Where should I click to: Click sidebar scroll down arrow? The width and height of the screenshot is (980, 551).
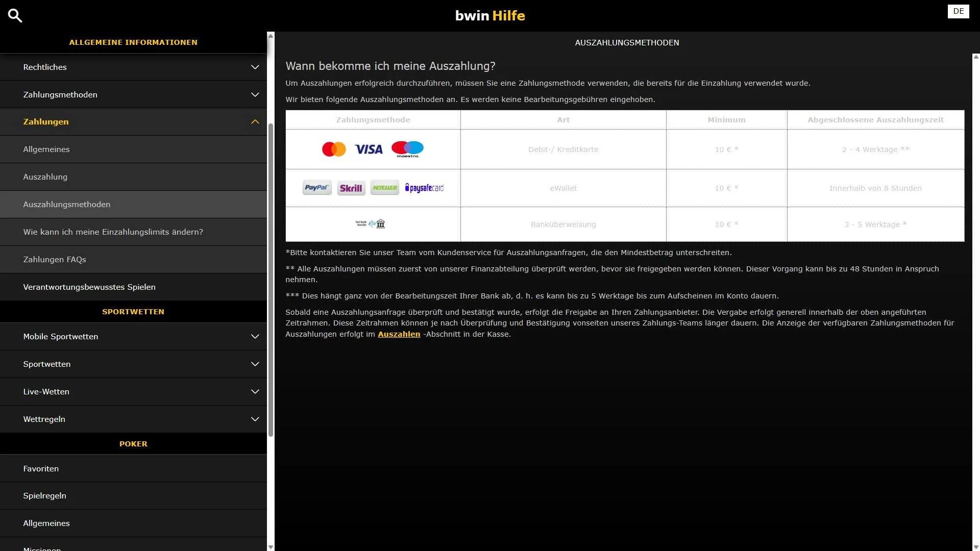271,547
